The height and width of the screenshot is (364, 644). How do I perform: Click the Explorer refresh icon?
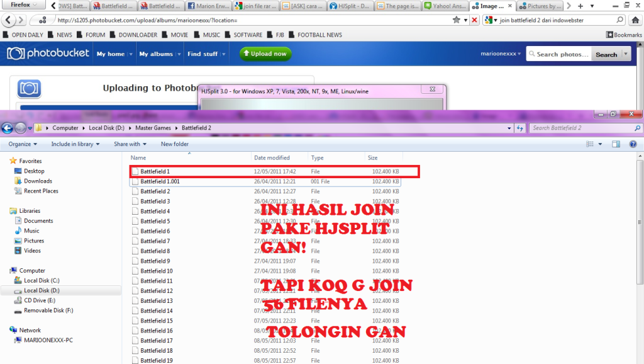pyautogui.click(x=520, y=128)
